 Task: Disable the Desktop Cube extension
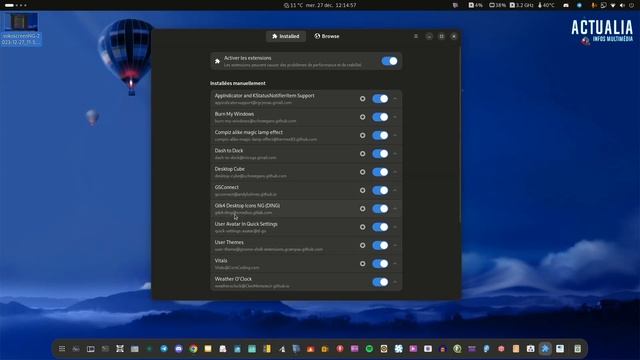pos(380,172)
